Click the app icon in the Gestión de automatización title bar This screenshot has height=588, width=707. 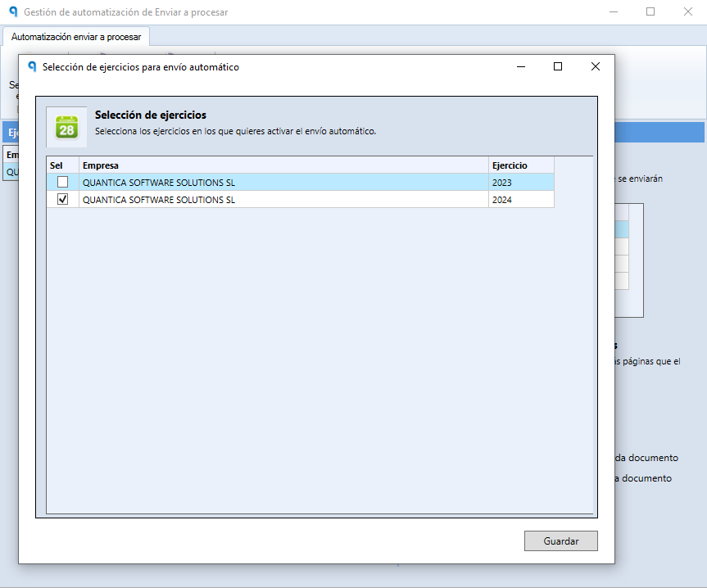point(14,11)
